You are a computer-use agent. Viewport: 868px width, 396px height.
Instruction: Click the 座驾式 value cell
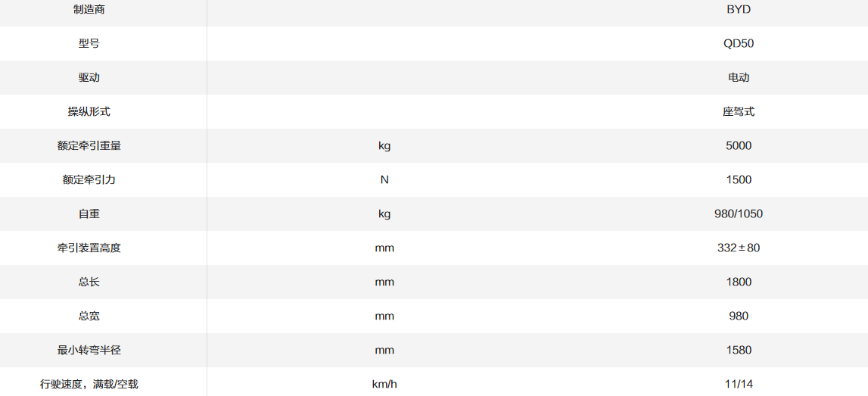738,111
